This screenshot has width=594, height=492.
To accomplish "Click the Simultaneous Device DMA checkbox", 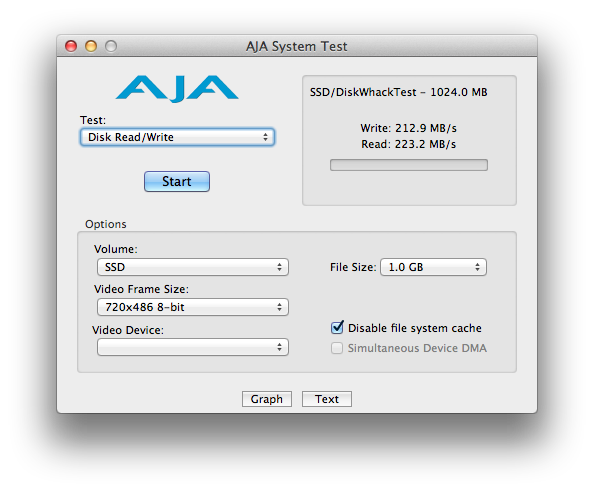I will (337, 348).
